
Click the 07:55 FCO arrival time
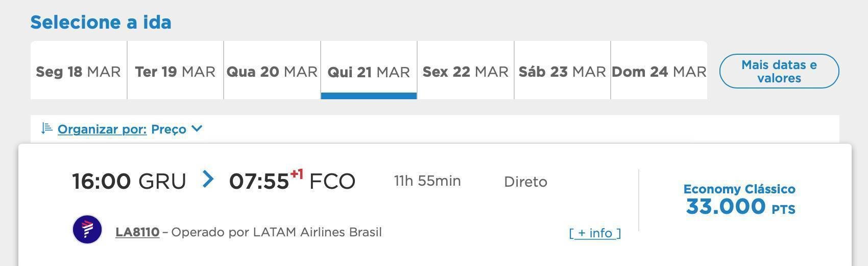[x=292, y=180]
